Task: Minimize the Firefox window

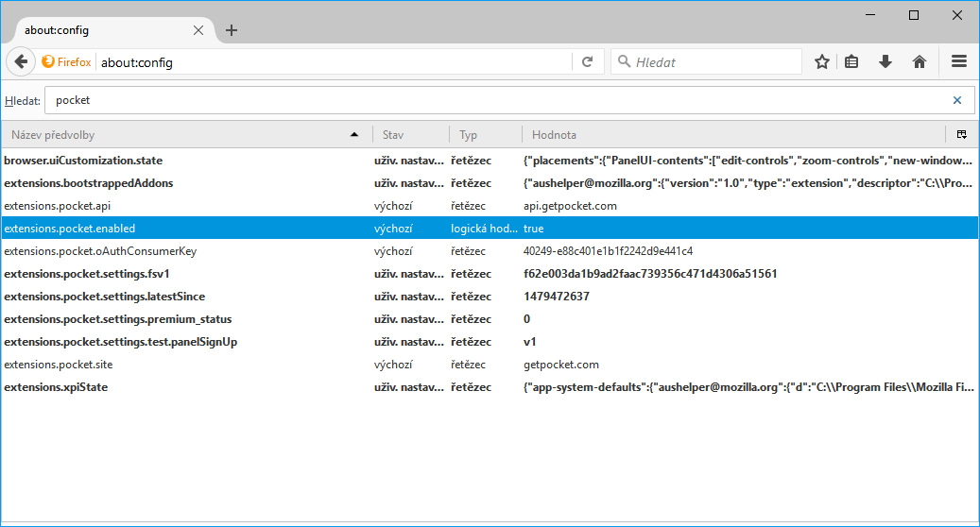Action: coord(870,15)
